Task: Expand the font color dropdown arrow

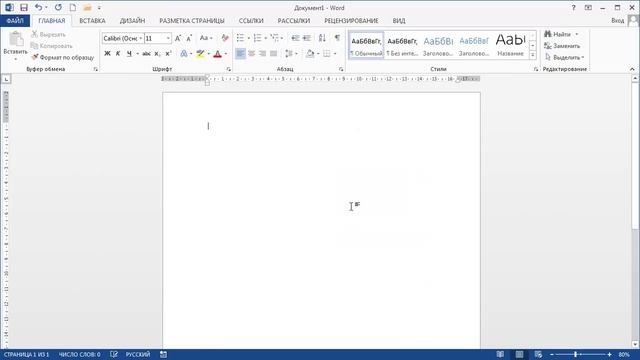Action: pyautogui.click(x=226, y=53)
